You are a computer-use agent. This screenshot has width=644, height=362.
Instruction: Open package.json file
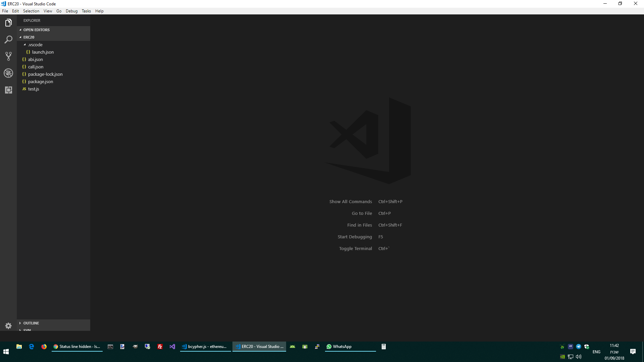(54, 81)
